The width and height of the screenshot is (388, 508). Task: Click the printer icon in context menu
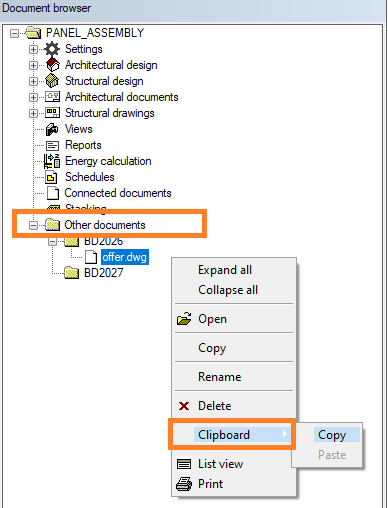[x=184, y=484]
